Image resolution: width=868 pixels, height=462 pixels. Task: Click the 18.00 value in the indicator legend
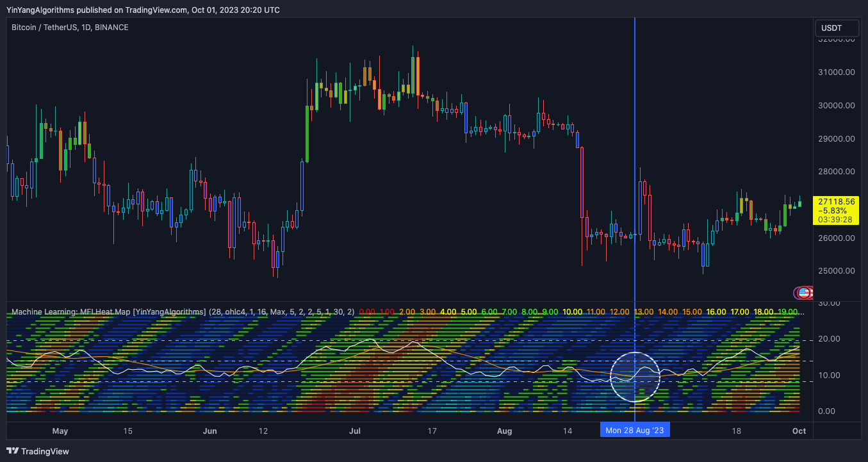(764, 312)
